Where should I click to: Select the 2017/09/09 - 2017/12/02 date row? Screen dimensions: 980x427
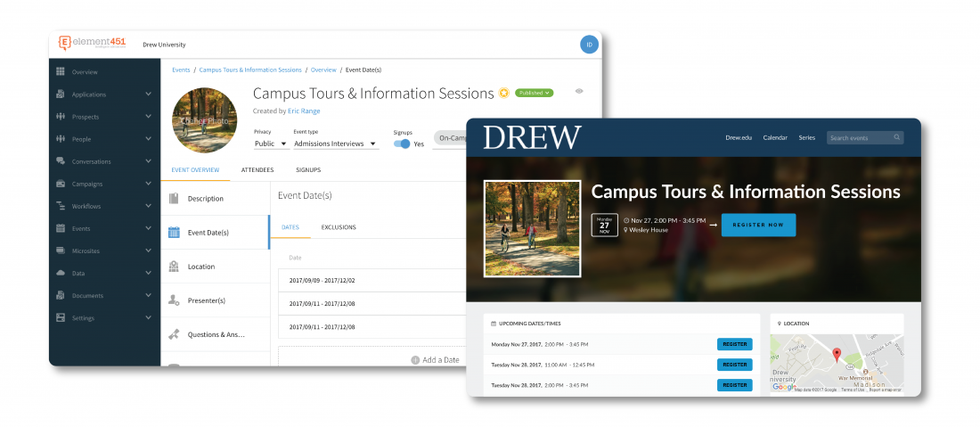(372, 280)
